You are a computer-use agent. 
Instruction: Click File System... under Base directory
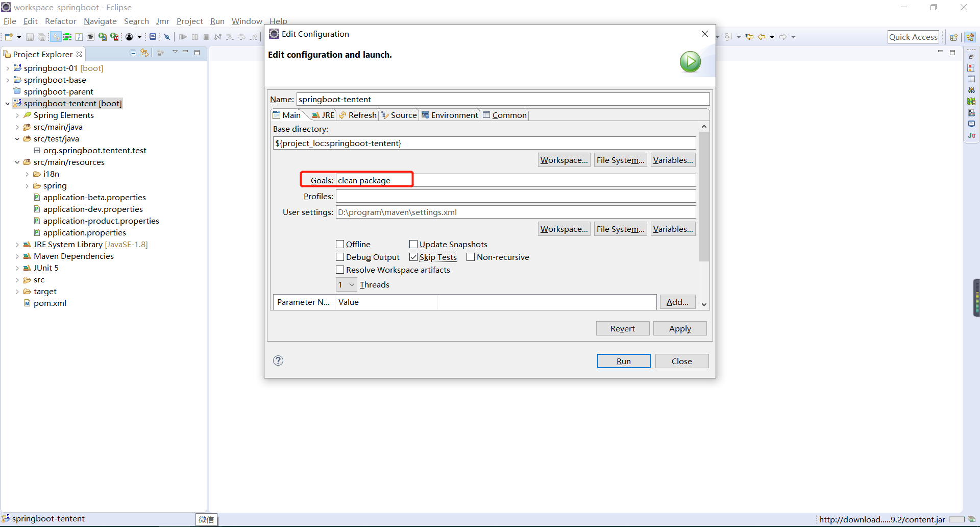(x=621, y=160)
